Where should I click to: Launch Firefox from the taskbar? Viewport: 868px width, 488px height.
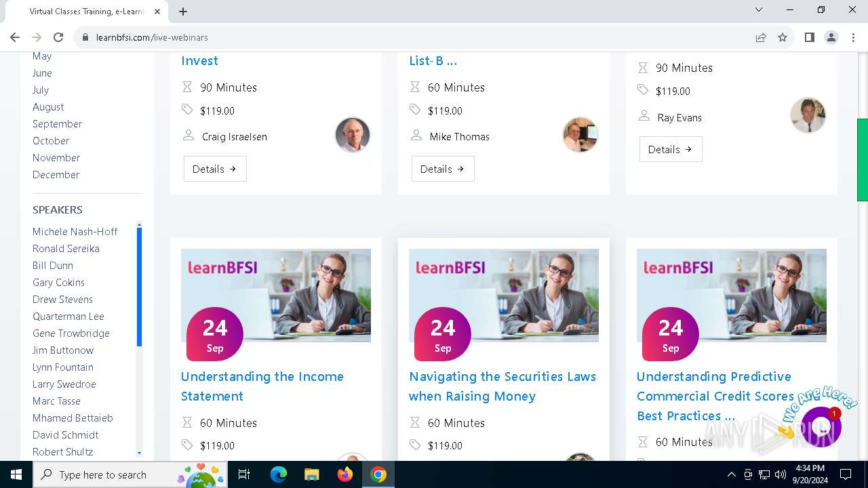coord(345,474)
